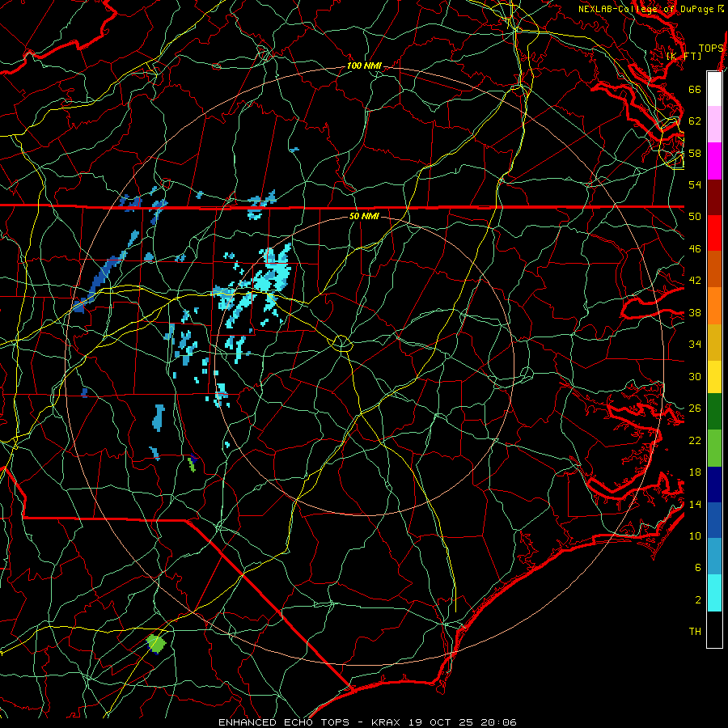Click the 50 NMI range ring label
728x728 pixels.
[x=363, y=216]
